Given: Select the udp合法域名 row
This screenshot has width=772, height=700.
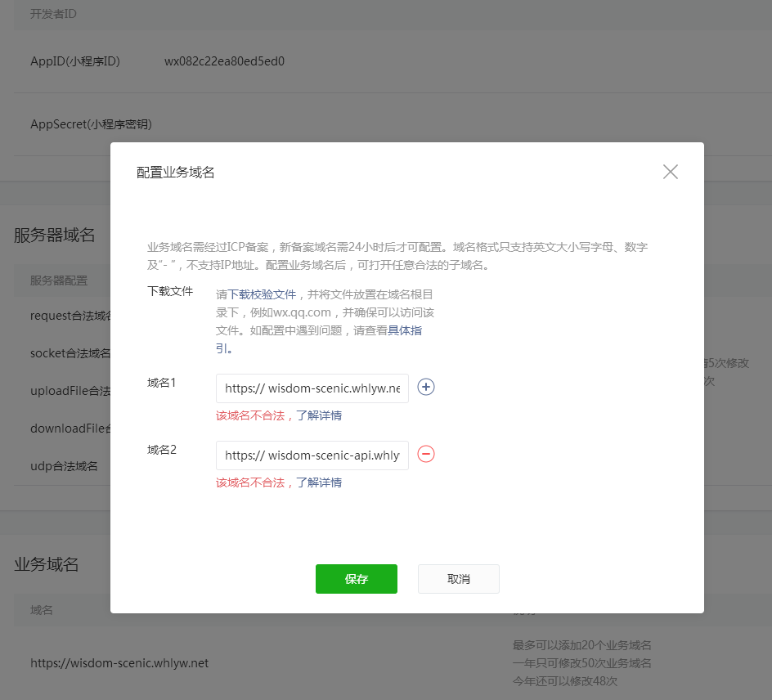Looking at the screenshot, I should [x=64, y=466].
